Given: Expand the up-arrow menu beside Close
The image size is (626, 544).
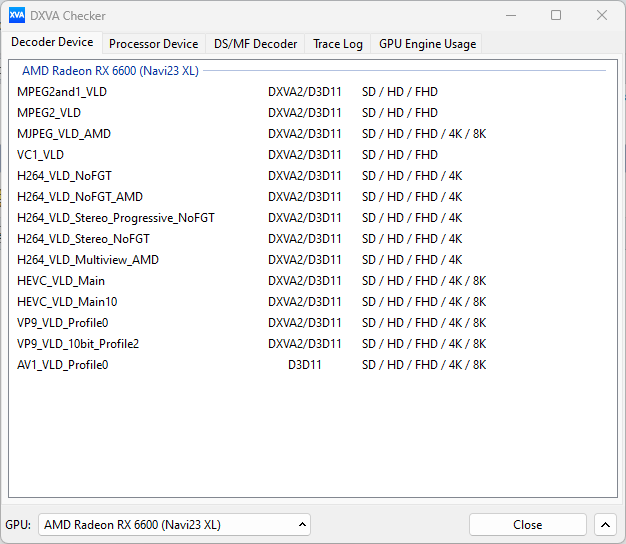Looking at the screenshot, I should click(605, 524).
